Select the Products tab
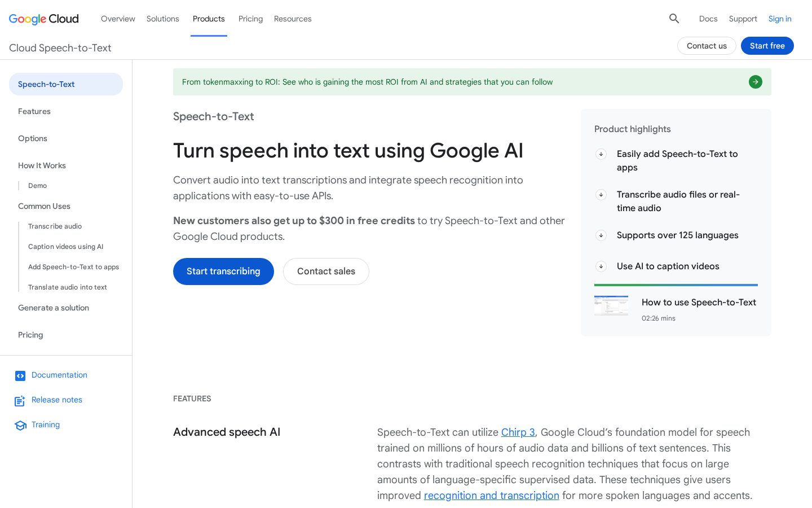This screenshot has height=508, width=812. coord(209,19)
